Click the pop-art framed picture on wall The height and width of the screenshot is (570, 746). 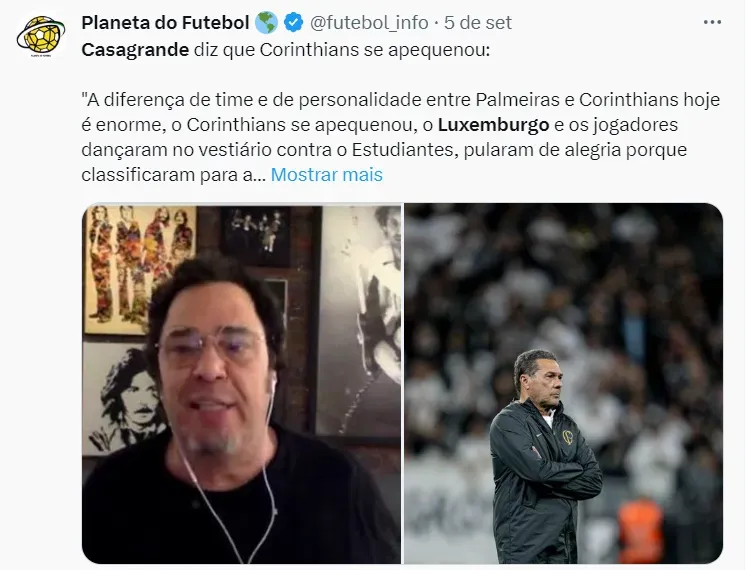click(x=139, y=269)
